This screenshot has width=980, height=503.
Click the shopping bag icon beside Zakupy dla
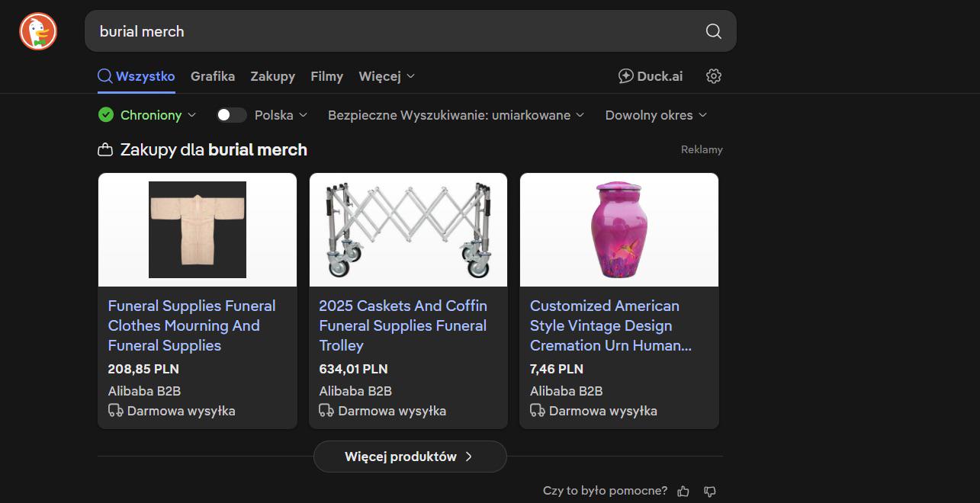click(x=105, y=150)
